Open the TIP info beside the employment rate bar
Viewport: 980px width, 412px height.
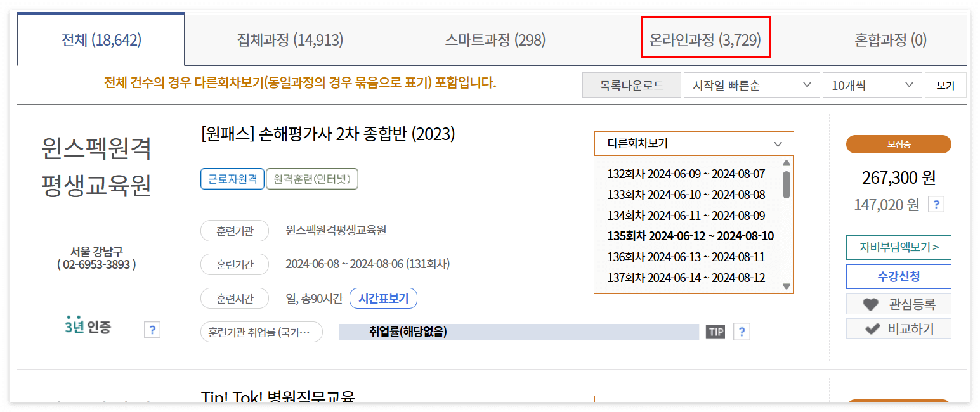tap(715, 332)
